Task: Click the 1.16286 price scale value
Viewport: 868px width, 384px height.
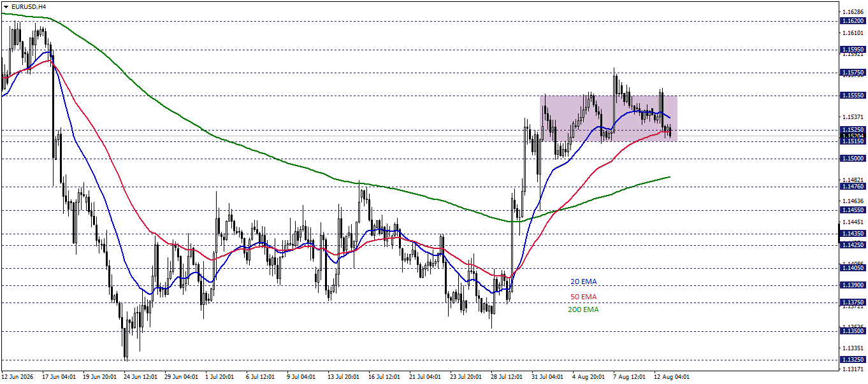Action: pyautogui.click(x=853, y=12)
